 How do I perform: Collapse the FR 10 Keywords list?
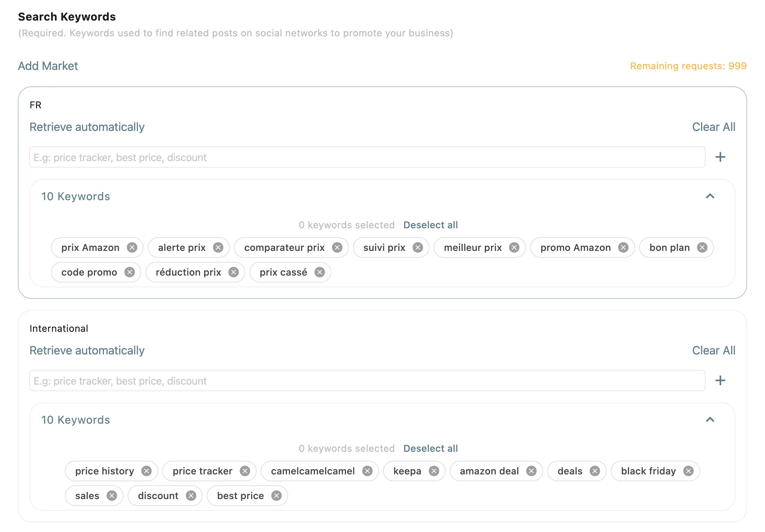pyautogui.click(x=710, y=196)
